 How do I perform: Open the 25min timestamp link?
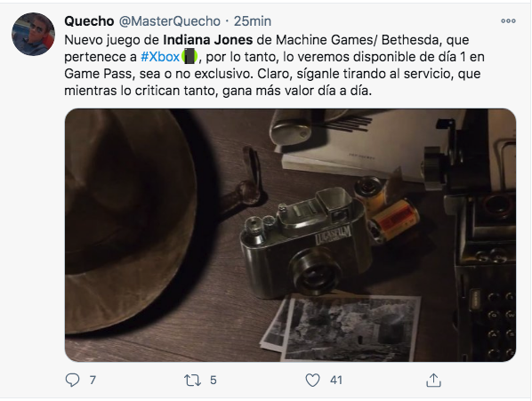click(253, 21)
